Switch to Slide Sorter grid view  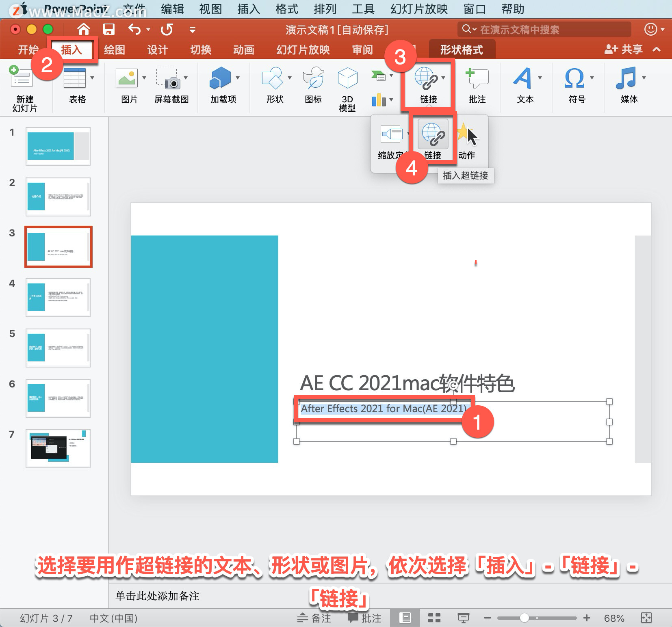point(434,618)
